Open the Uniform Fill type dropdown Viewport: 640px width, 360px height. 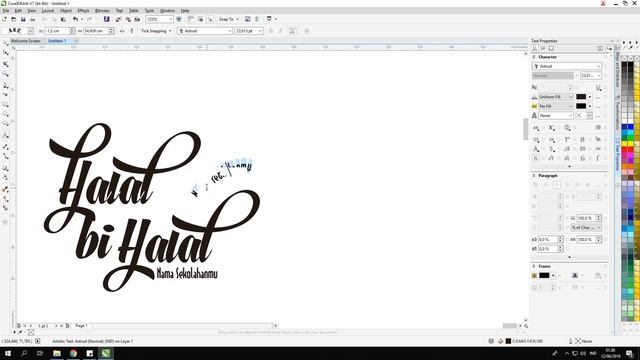pyautogui.click(x=556, y=97)
